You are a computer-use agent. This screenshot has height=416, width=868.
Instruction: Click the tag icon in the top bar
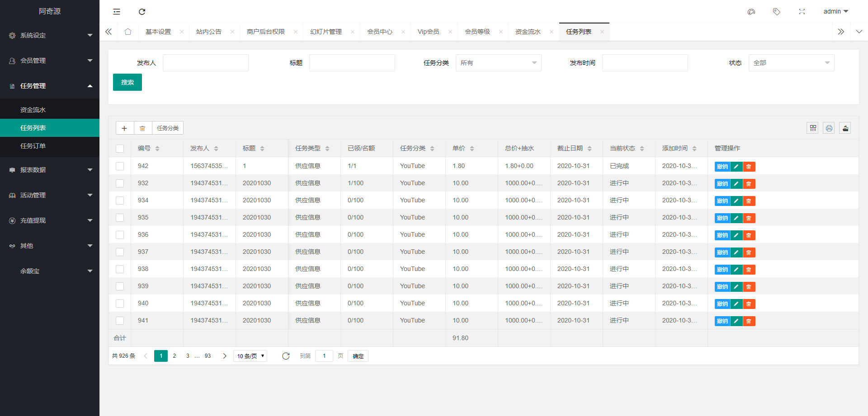[x=777, y=11]
